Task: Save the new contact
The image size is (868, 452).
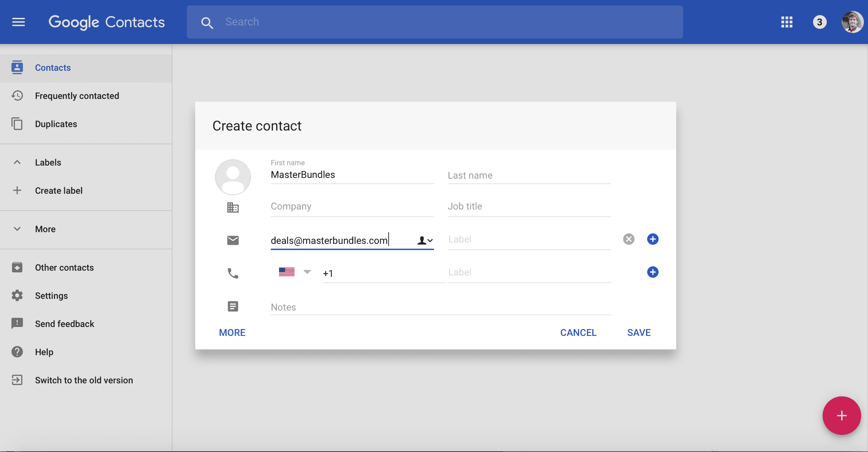Action: tap(639, 332)
